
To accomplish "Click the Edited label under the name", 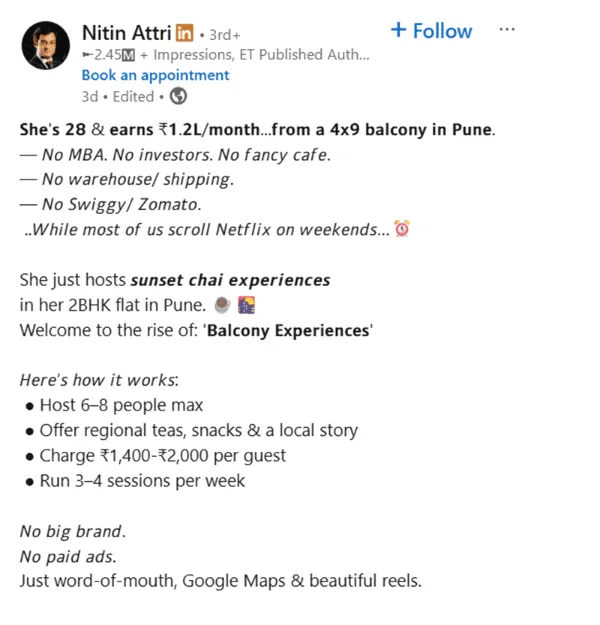I will point(133,96).
